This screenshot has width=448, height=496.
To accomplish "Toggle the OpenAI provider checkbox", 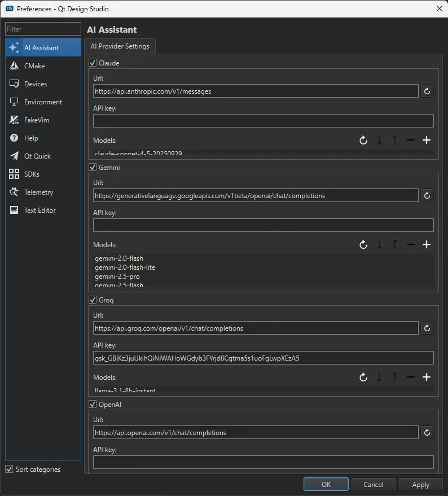I will coord(93,405).
